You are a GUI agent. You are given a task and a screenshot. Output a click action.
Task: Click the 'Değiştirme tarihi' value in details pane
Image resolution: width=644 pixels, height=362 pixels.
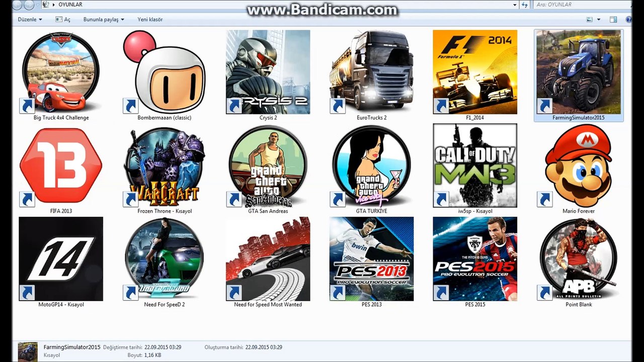click(x=163, y=347)
